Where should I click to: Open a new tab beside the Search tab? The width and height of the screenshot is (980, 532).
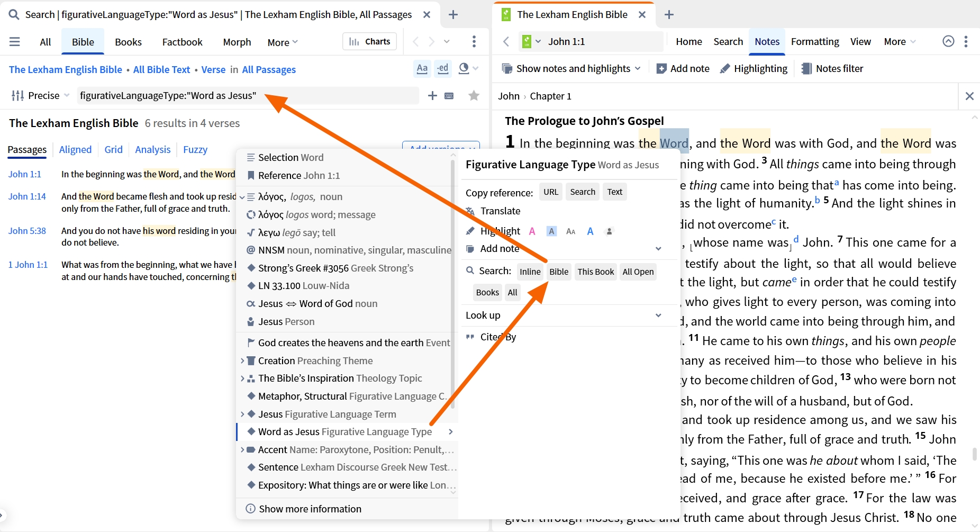(x=453, y=15)
